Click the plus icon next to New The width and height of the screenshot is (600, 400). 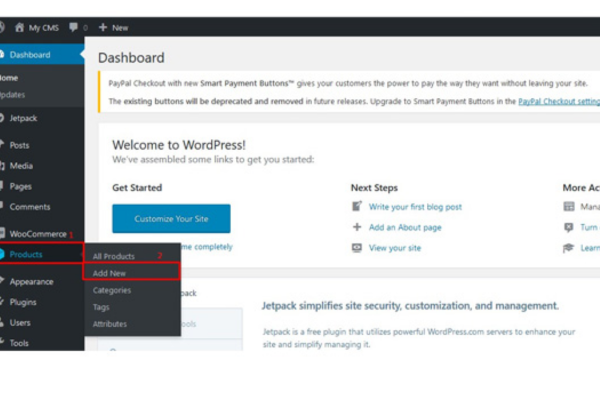[103, 27]
